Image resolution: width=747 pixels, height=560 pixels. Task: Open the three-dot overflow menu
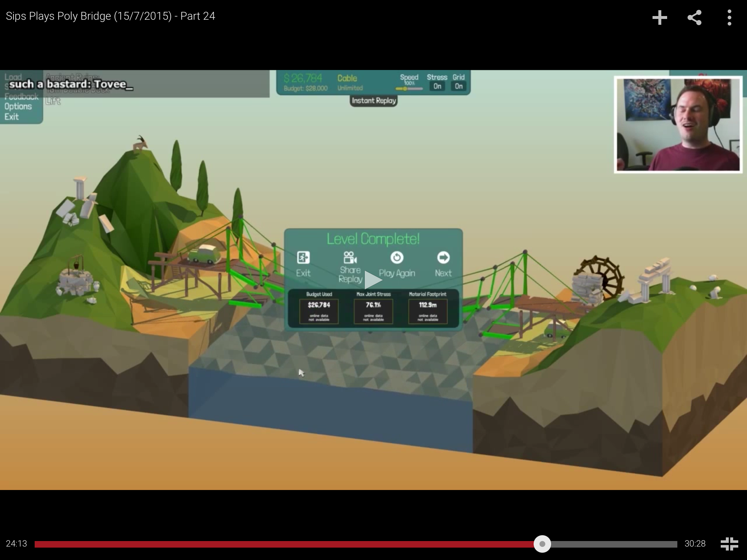[729, 17]
